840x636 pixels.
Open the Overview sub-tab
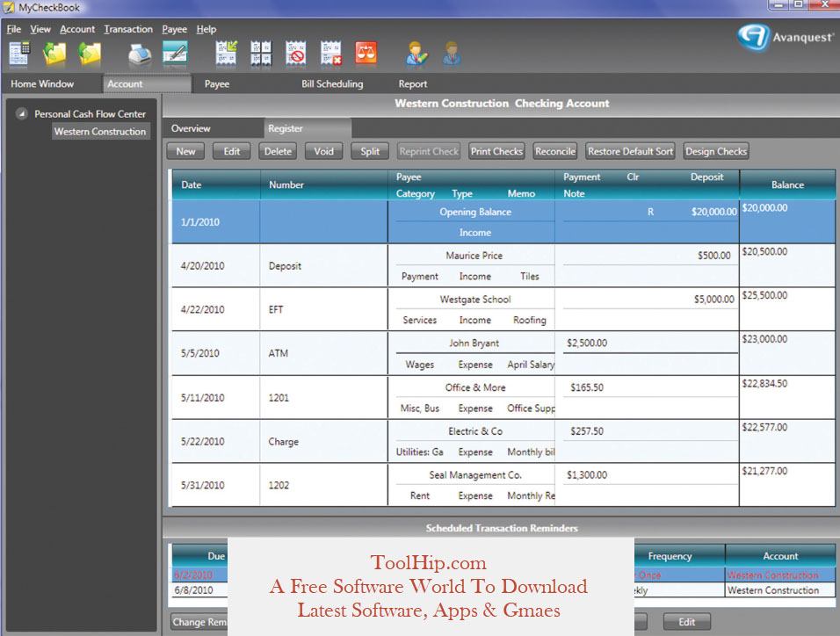coord(191,128)
